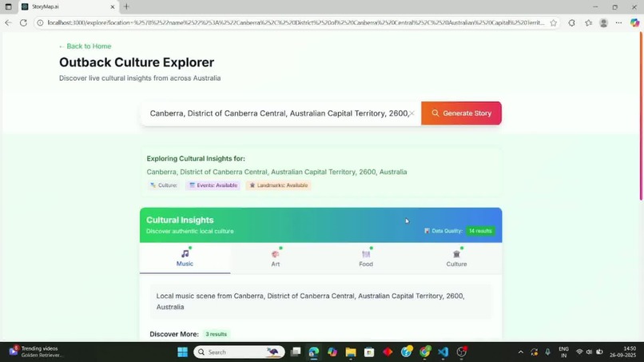This screenshot has height=362, width=644.
Task: Focus the Canberra location search input
Action: pos(279,113)
